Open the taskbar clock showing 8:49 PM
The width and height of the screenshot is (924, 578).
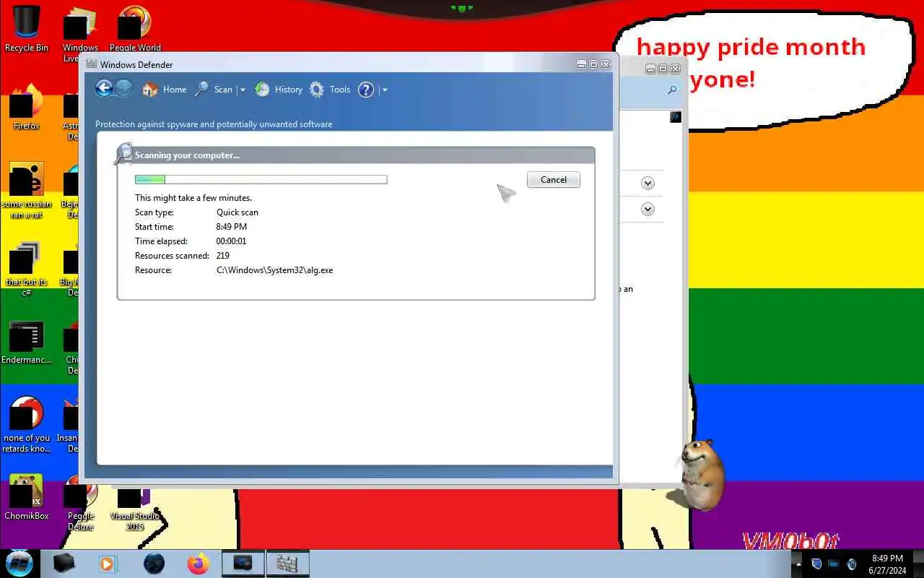[887, 564]
